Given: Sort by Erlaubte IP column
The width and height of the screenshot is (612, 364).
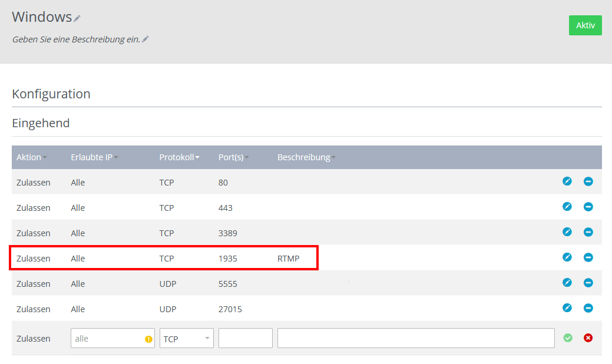Looking at the screenshot, I should click(x=94, y=157).
